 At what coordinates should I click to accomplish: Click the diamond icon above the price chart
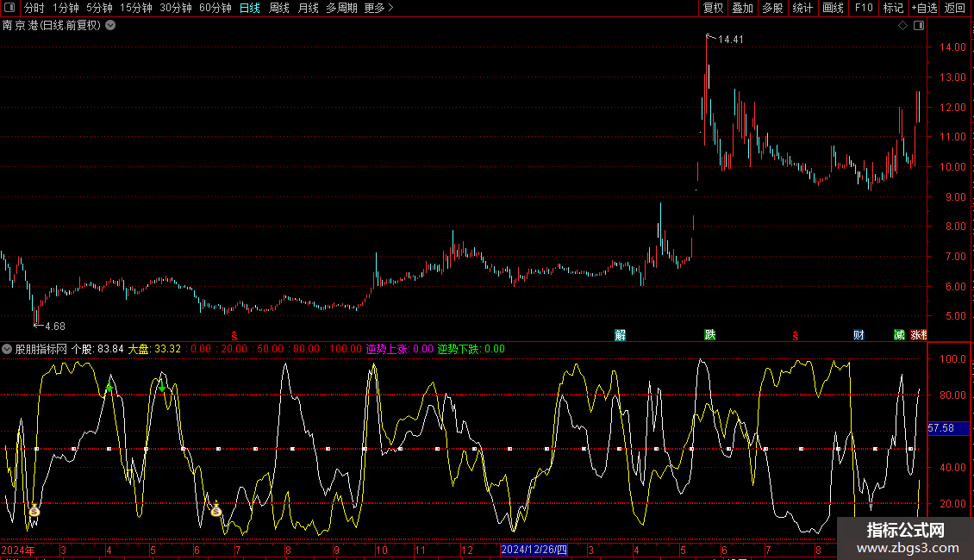[x=903, y=26]
